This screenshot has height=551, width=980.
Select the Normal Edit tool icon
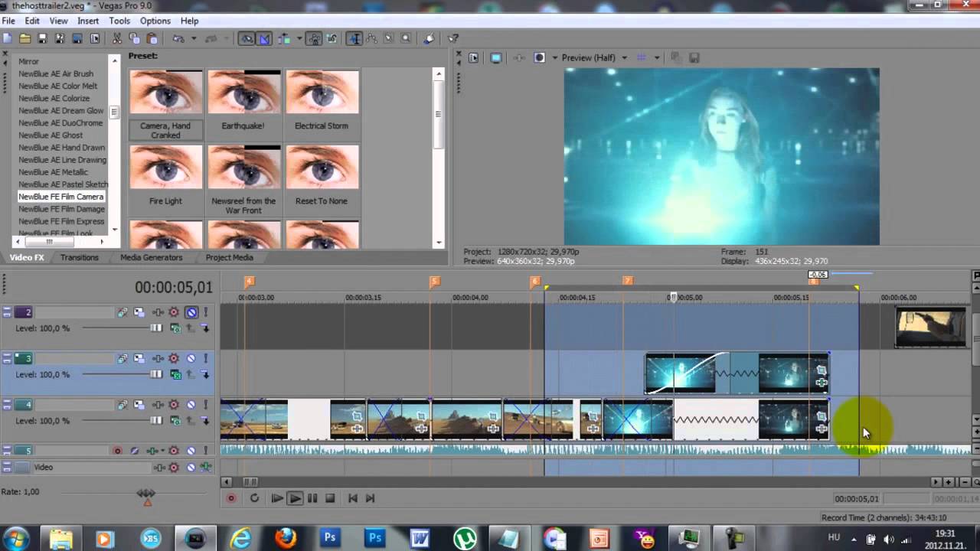pyautogui.click(x=354, y=38)
